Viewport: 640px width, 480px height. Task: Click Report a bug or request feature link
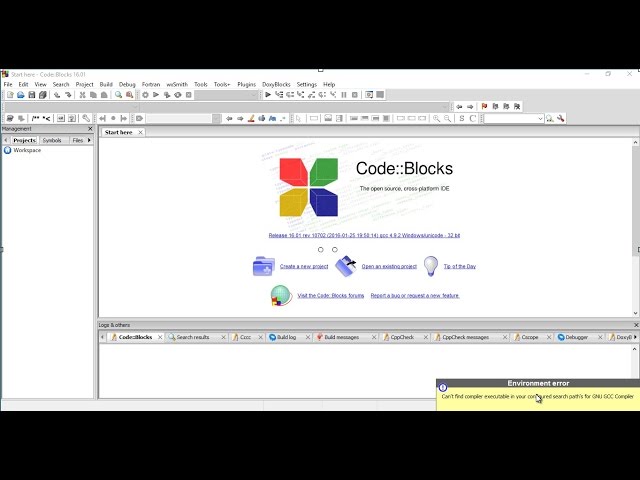415,296
